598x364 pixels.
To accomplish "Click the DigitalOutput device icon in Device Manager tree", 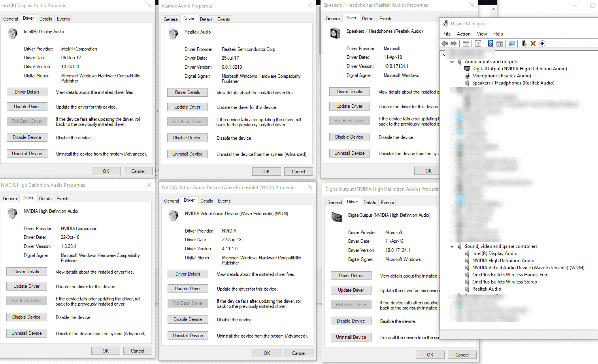I will click(x=467, y=69).
